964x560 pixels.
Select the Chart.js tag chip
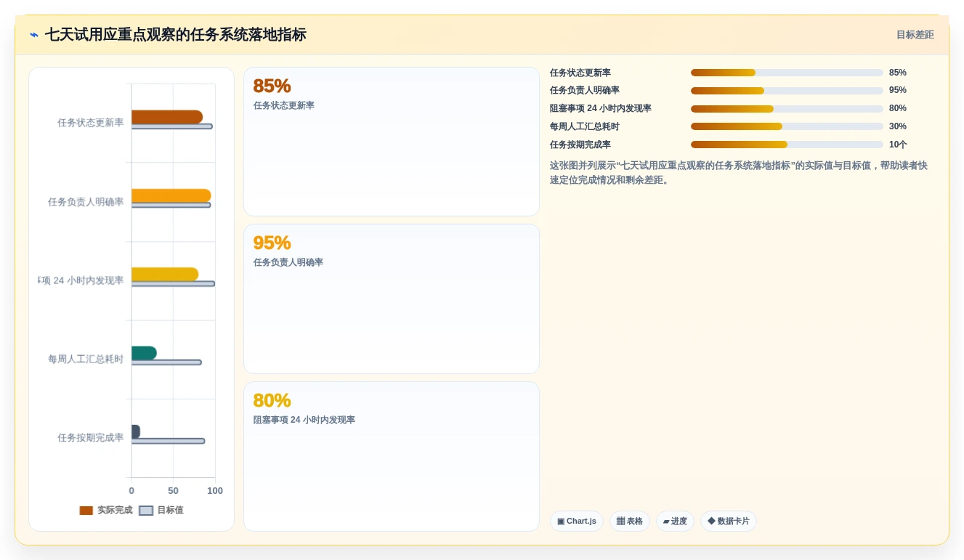click(577, 522)
